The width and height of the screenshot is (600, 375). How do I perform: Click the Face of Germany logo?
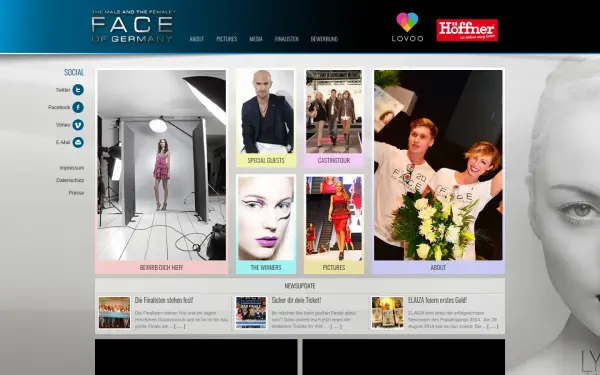(132, 26)
